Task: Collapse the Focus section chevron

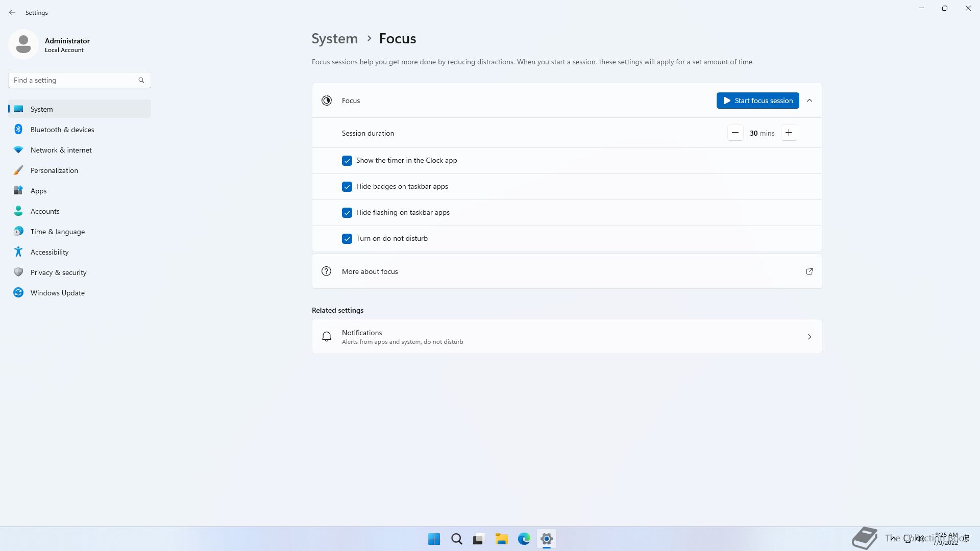Action: click(810, 101)
